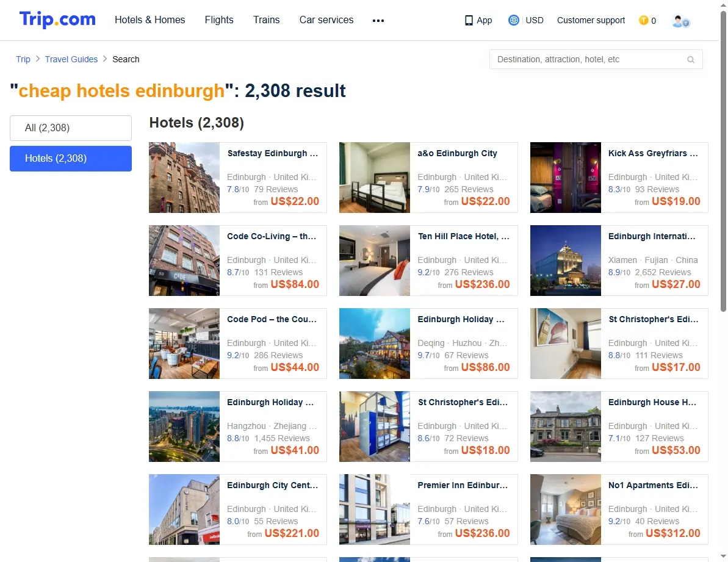Viewport: 728px width, 562px height.
Task: Click scrollbar down arrow
Action: click(723, 557)
